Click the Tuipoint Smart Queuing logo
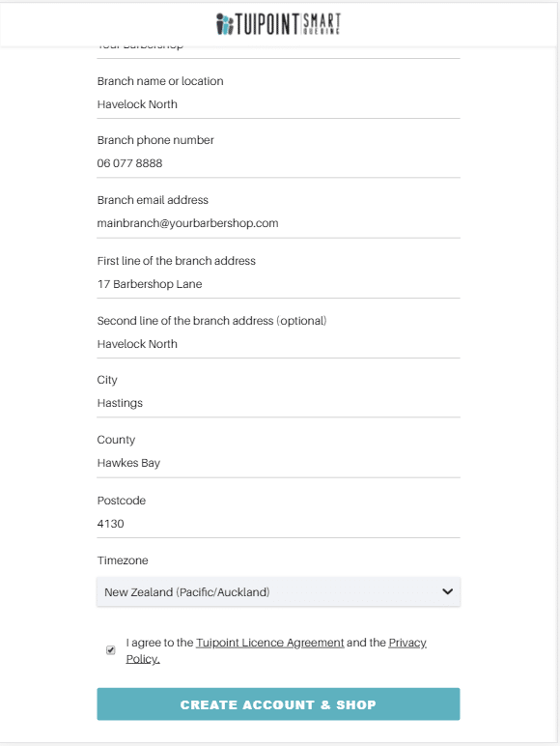This screenshot has height=746, width=560. (279, 24)
